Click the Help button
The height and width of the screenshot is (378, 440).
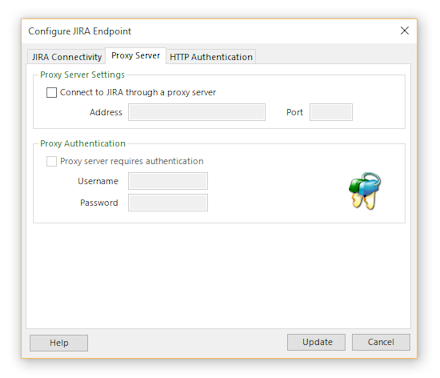pyautogui.click(x=59, y=343)
